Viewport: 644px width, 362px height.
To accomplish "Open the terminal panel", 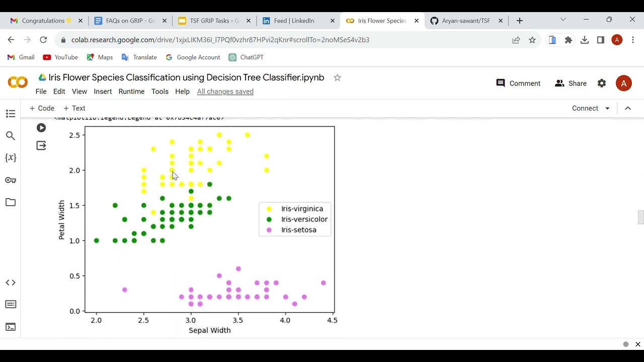I will 11,327.
